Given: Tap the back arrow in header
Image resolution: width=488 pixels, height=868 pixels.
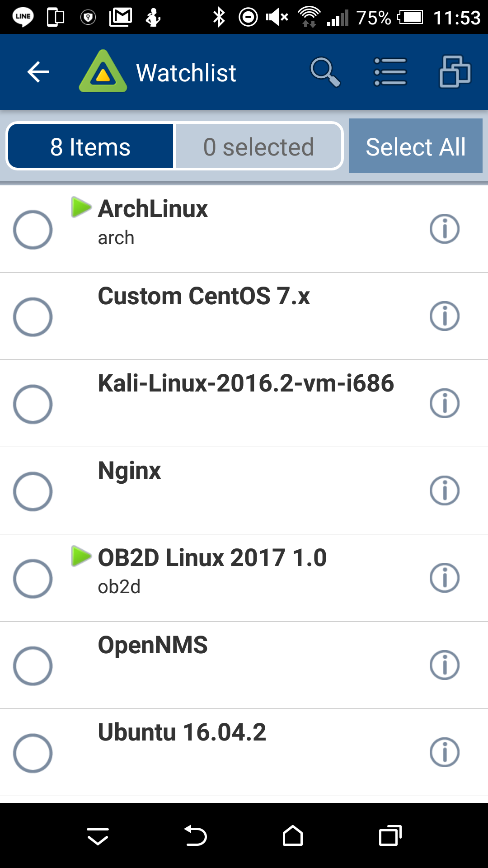Looking at the screenshot, I should point(38,72).
